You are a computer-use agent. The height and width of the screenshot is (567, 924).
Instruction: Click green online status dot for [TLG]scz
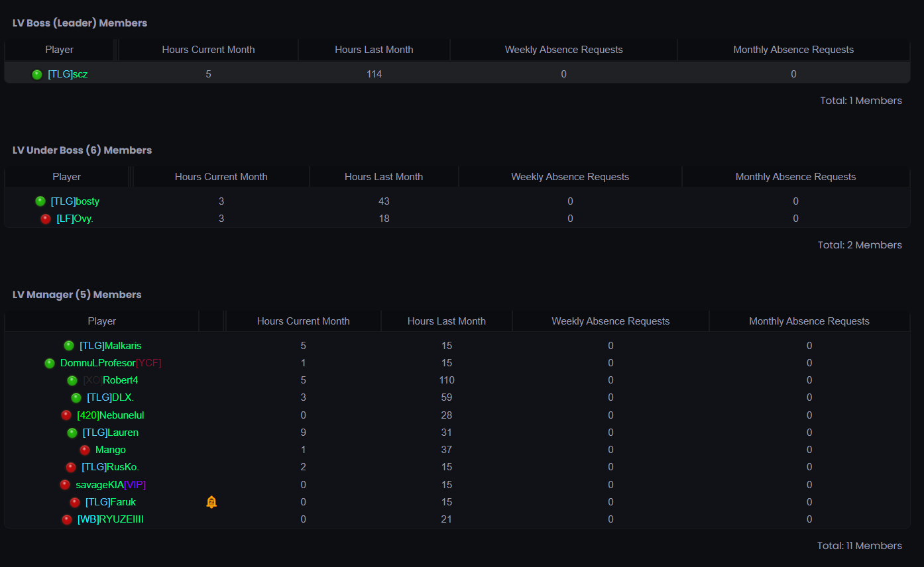[37, 74]
